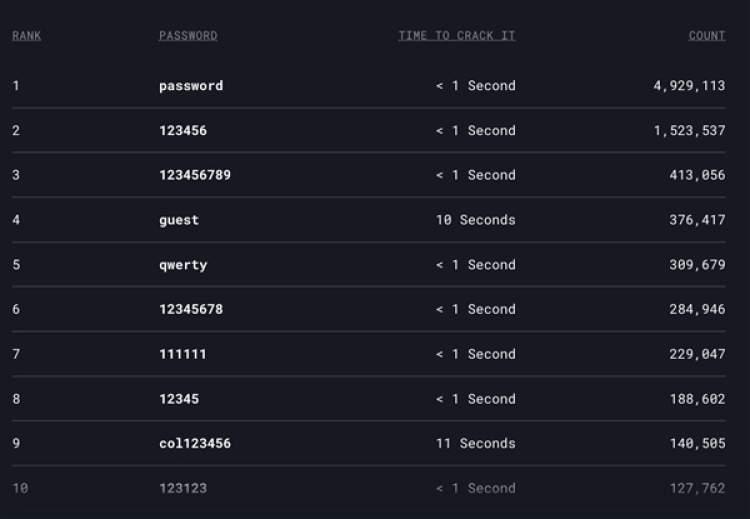Click the faded '123123' password entry
Image resolution: width=750 pixels, height=519 pixels.
pyautogui.click(x=183, y=488)
